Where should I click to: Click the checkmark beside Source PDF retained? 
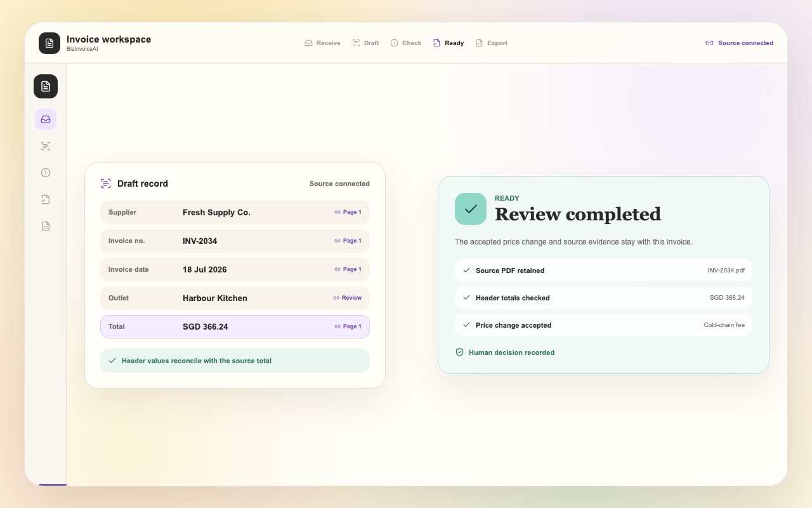[467, 271]
